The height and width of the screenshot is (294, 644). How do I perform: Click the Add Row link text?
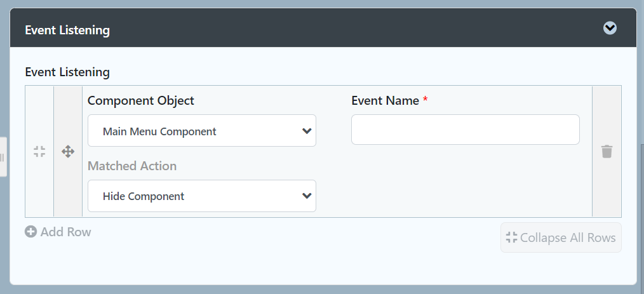tap(65, 232)
